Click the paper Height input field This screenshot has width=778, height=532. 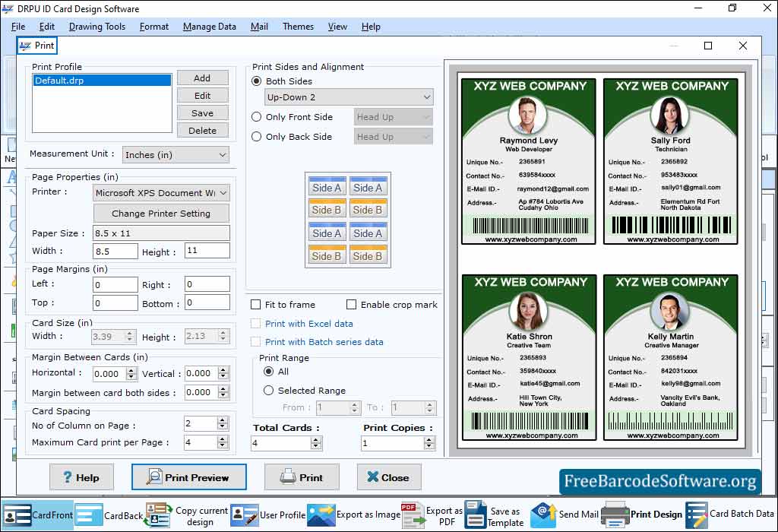pyautogui.click(x=207, y=251)
